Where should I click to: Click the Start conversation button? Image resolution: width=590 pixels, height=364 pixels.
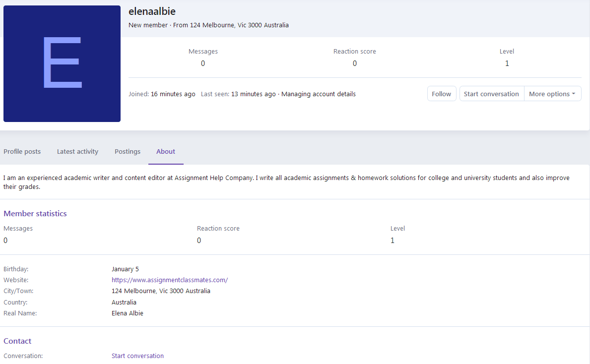(x=491, y=94)
